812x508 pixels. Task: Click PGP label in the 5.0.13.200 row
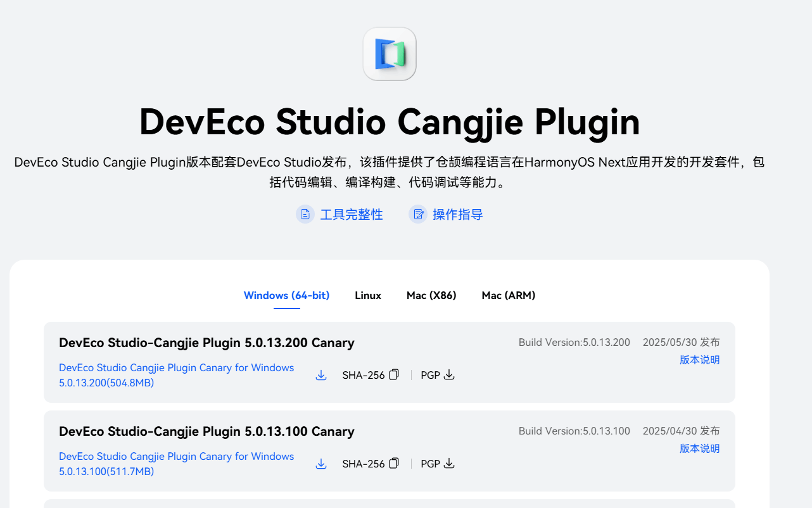[430, 375]
